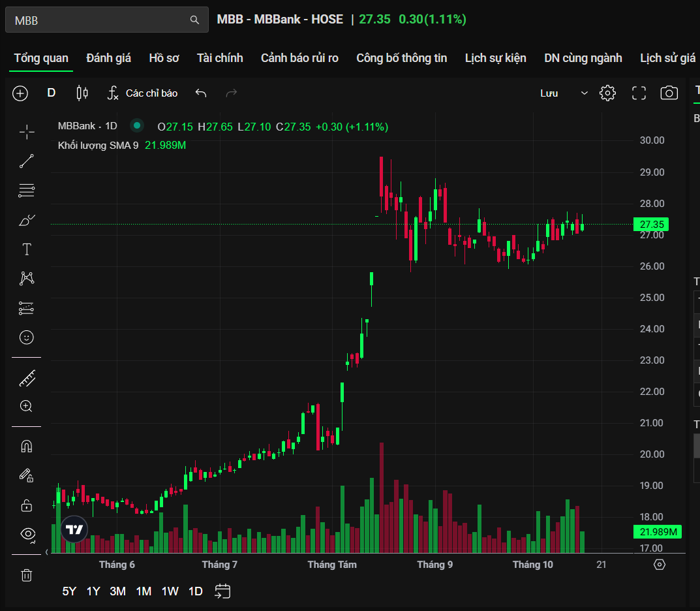Open the ruler measure tool

27,378
